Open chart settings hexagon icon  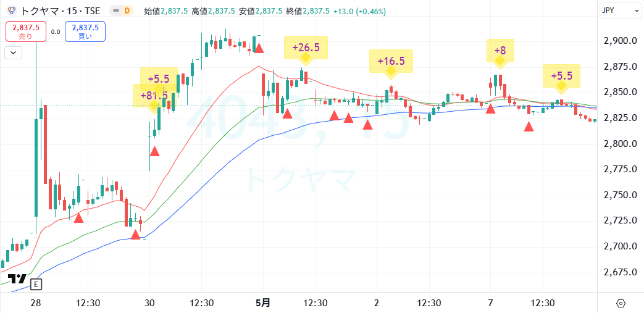pyautogui.click(x=621, y=303)
